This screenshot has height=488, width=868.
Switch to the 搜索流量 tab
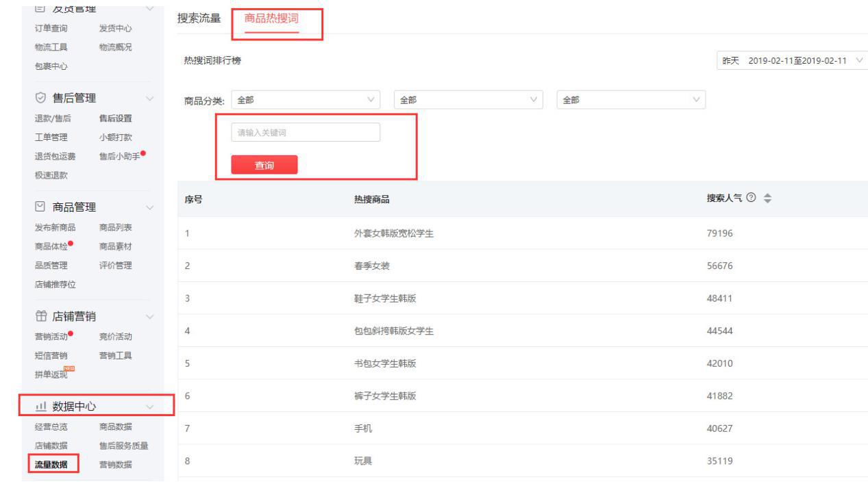point(199,18)
